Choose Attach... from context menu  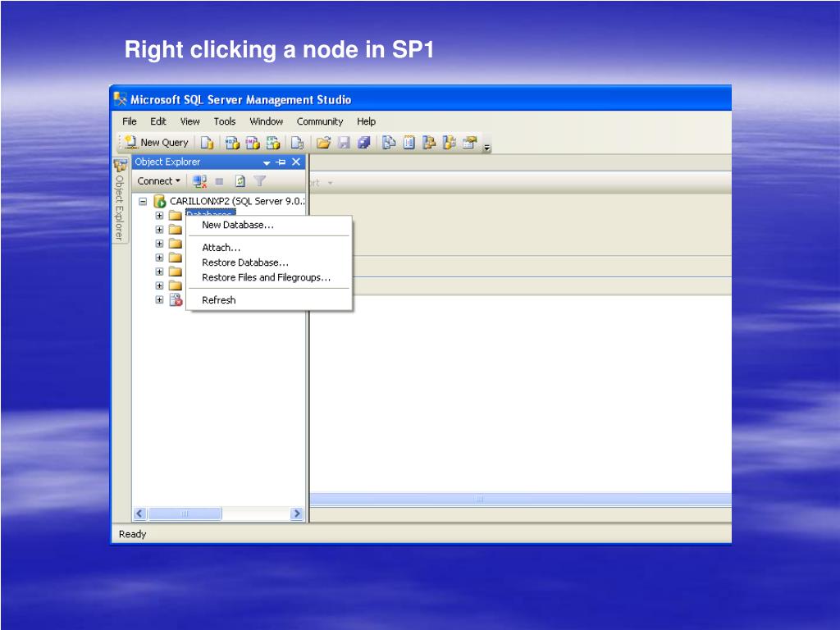[x=269, y=248]
